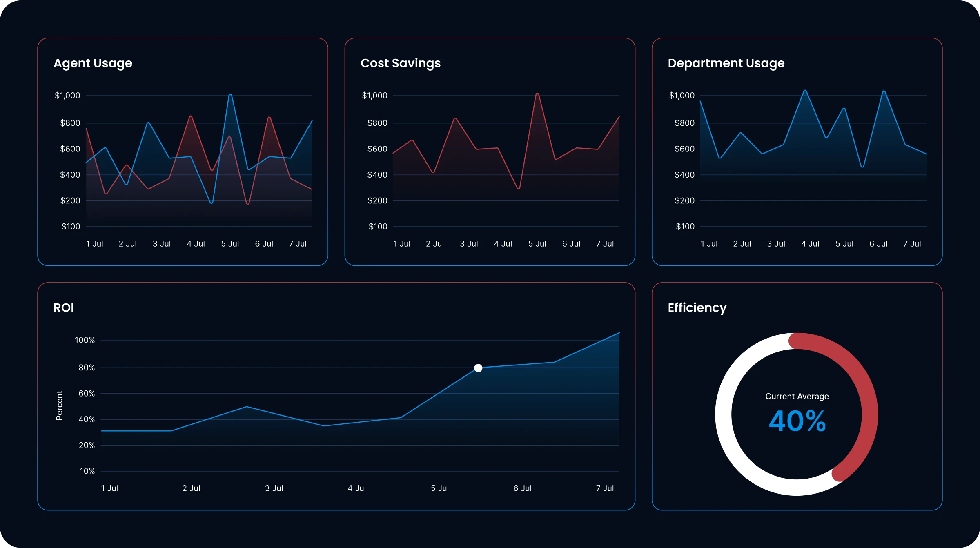Viewport: 980px width, 548px height.
Task: Click the 1 Jul label in Agent Usage
Action: tap(94, 244)
